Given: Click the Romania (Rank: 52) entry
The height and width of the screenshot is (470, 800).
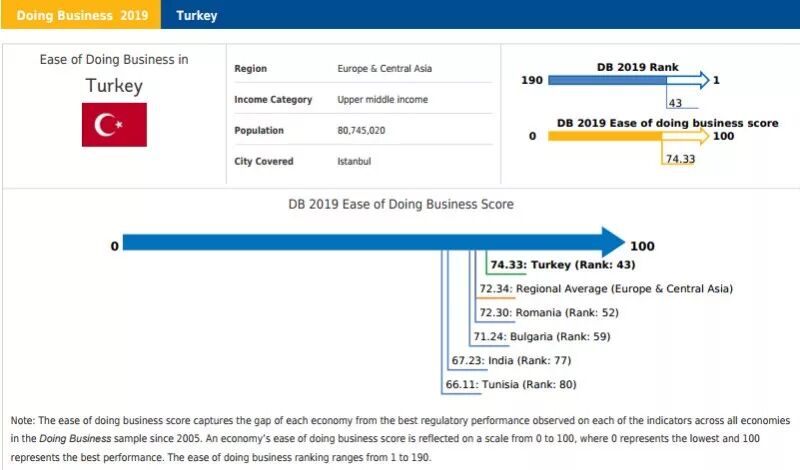Looking at the screenshot, I should (x=549, y=312).
